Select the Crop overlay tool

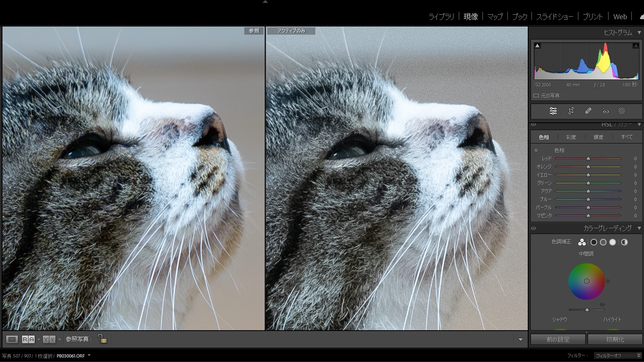click(571, 111)
